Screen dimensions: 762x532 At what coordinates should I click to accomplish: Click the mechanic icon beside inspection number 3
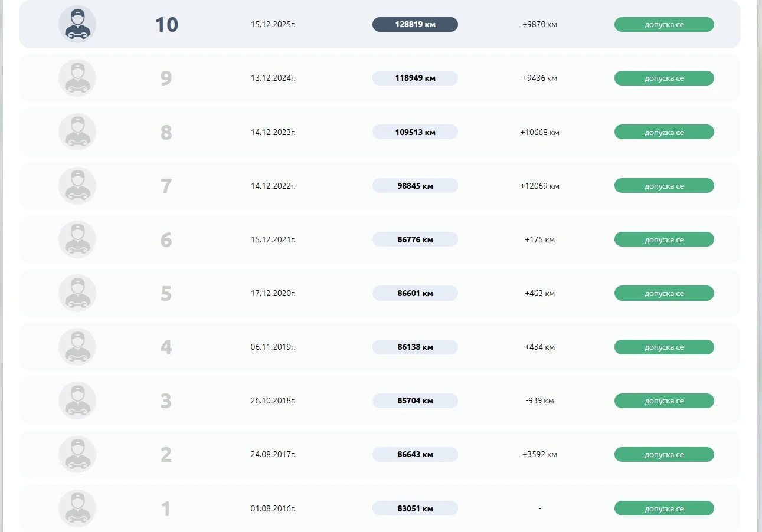click(x=77, y=400)
